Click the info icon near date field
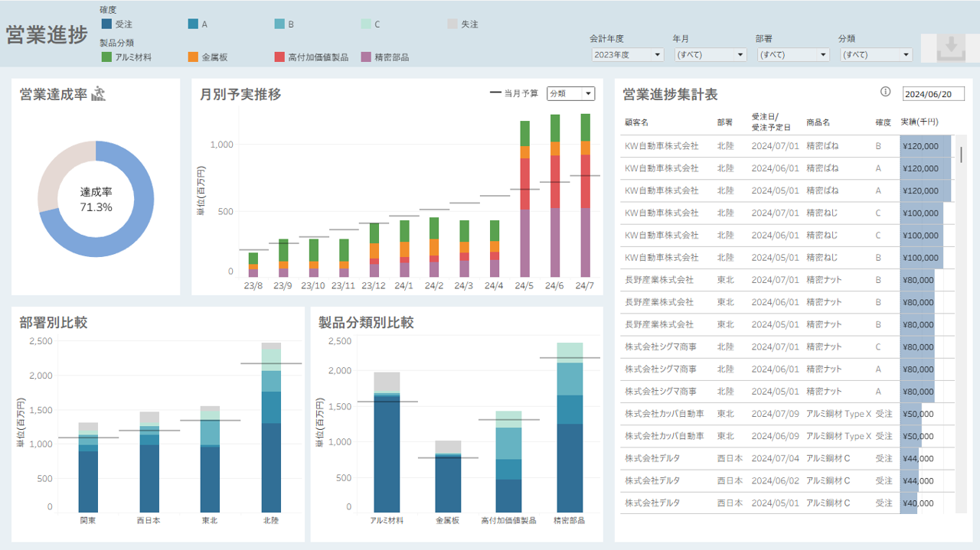Screen dimensions: 980x550 (886, 92)
